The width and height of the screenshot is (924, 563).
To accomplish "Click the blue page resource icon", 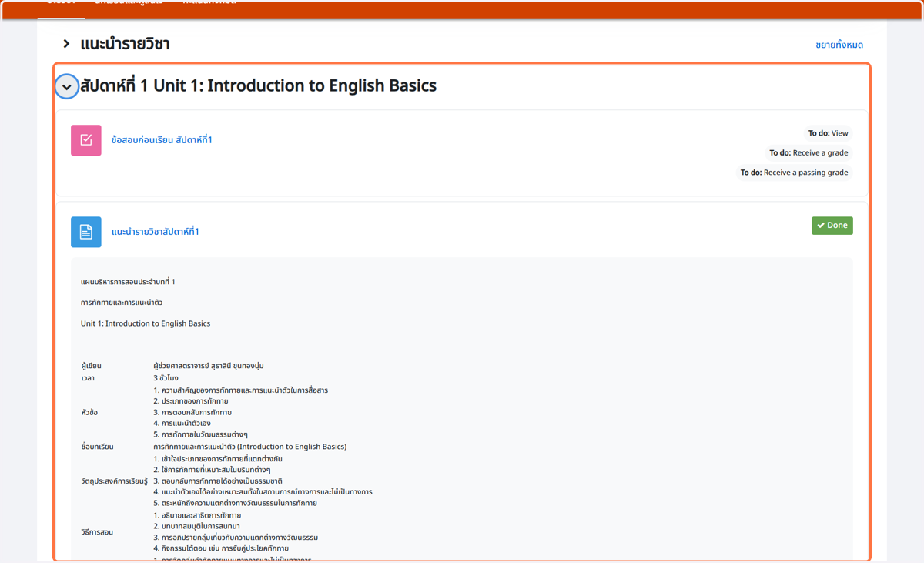I will (86, 232).
